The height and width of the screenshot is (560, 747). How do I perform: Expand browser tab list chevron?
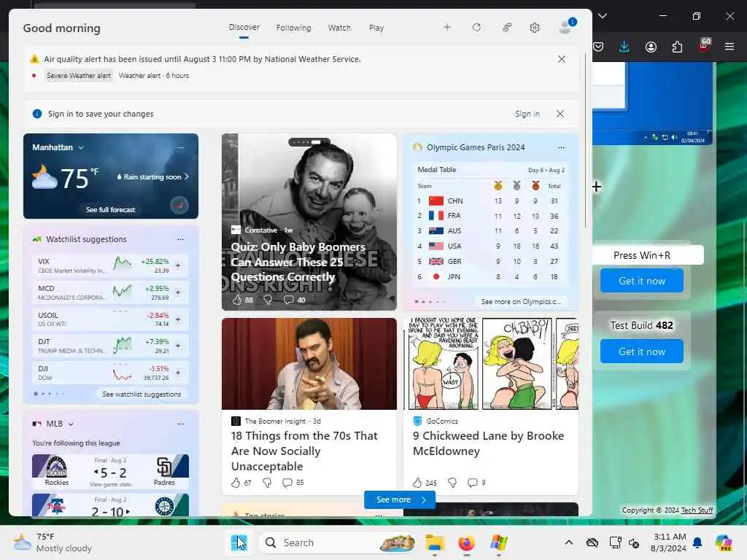603,16
